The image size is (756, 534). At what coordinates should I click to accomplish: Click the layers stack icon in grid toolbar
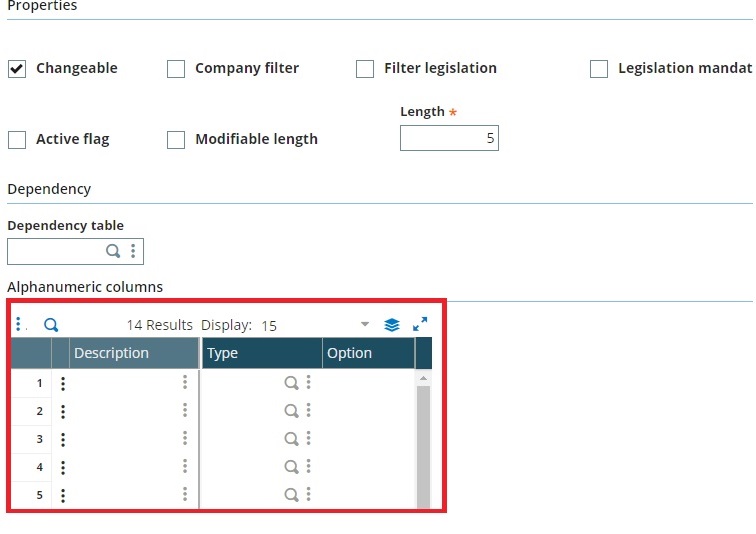[x=392, y=325]
